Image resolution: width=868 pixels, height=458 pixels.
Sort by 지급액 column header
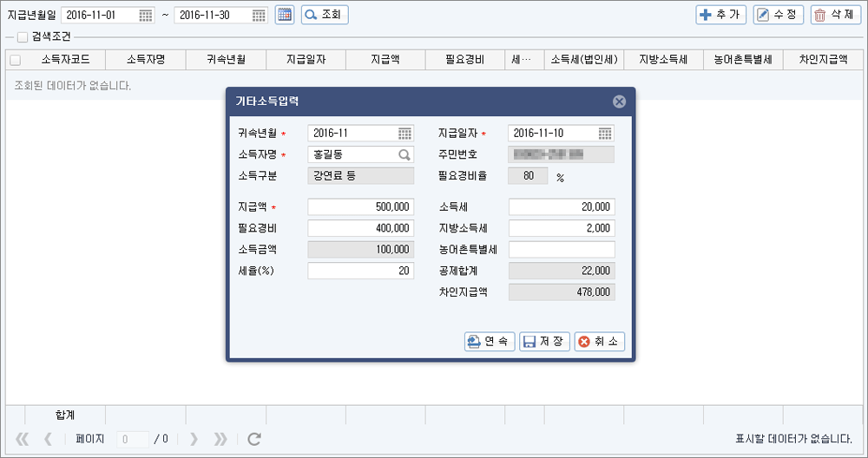click(385, 60)
